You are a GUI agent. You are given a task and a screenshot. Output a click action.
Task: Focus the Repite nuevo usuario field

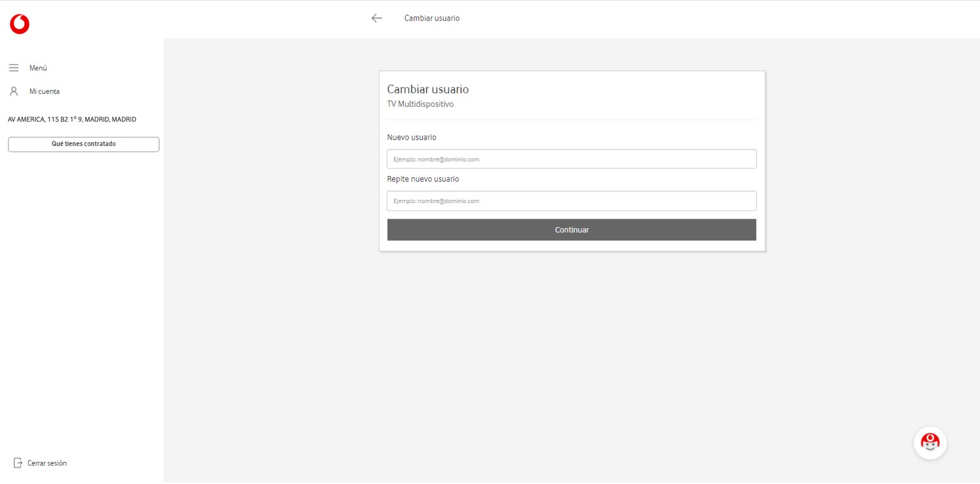coord(571,201)
